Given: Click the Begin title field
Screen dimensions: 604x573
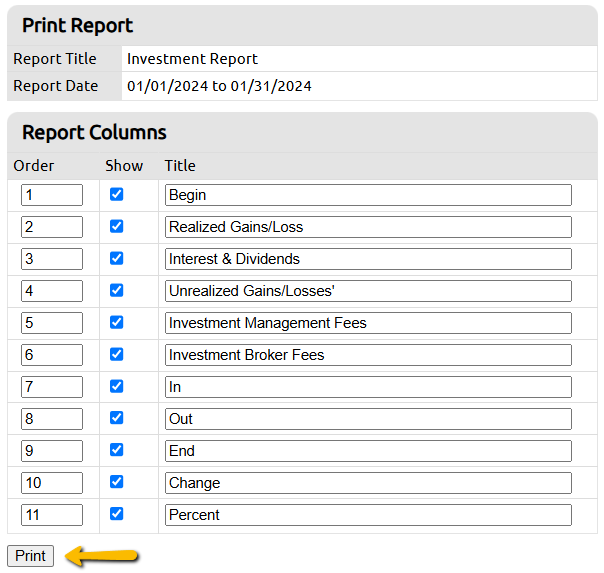Looking at the screenshot, I should 368,195.
